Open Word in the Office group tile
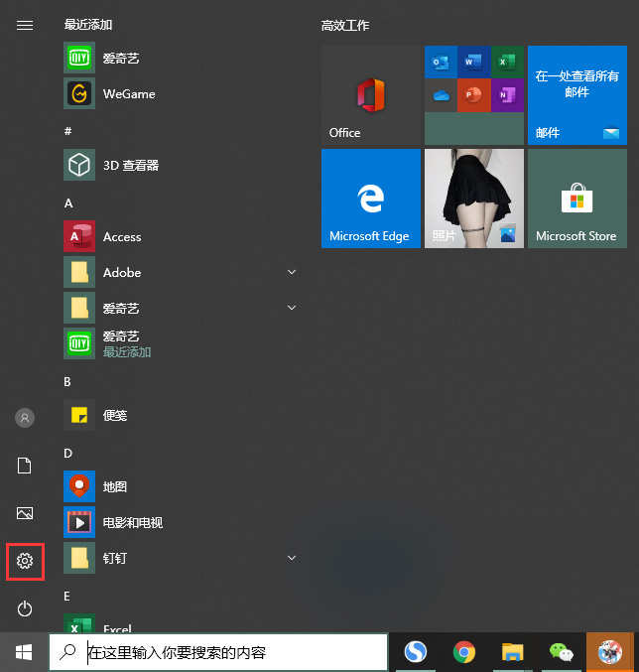The width and height of the screenshot is (639, 672). tap(473, 63)
